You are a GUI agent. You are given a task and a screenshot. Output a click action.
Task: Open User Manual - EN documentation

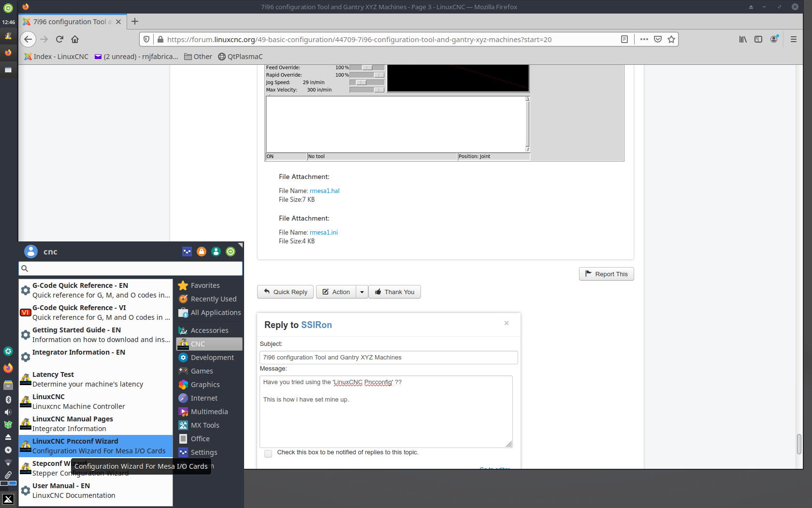pos(96,491)
